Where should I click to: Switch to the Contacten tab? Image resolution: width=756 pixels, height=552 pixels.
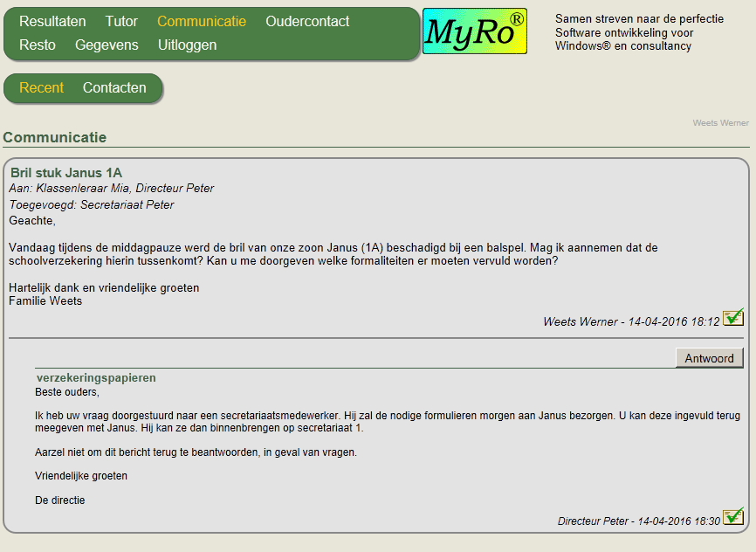pos(114,88)
